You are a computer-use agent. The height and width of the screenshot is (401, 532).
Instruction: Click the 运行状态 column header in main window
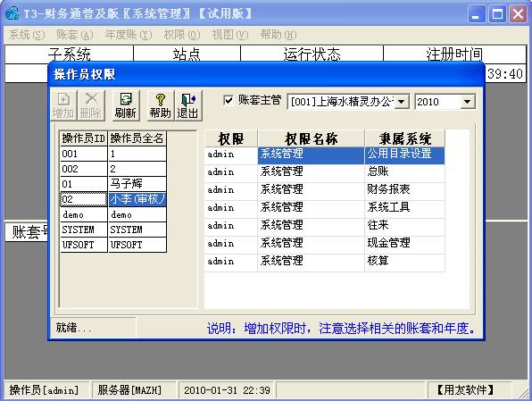(x=312, y=54)
